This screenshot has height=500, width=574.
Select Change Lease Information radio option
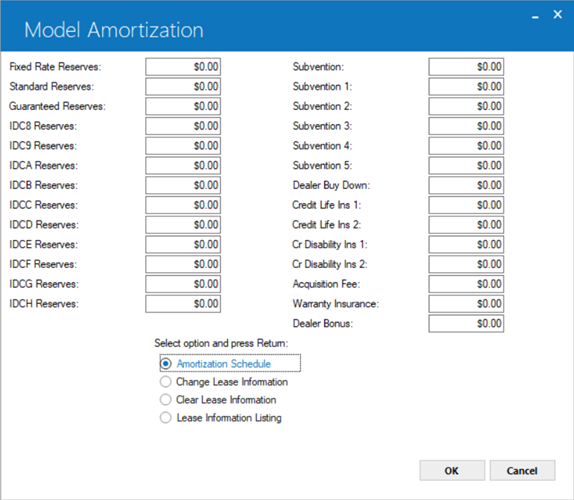tap(166, 381)
